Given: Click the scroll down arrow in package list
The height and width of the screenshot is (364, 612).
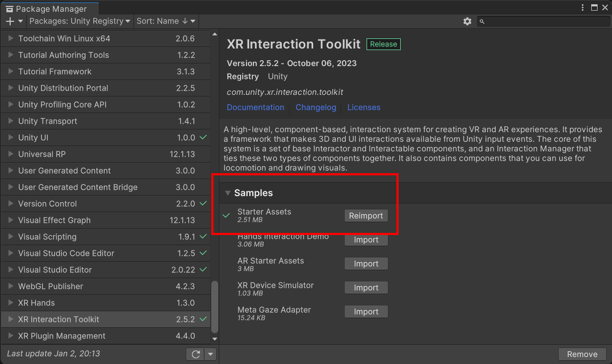Looking at the screenshot, I should coord(215,339).
